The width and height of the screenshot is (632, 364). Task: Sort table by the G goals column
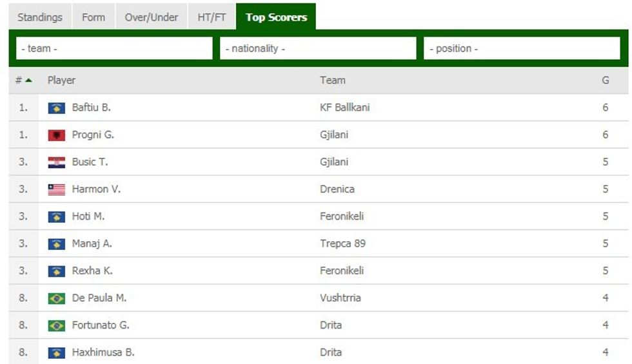click(x=606, y=81)
